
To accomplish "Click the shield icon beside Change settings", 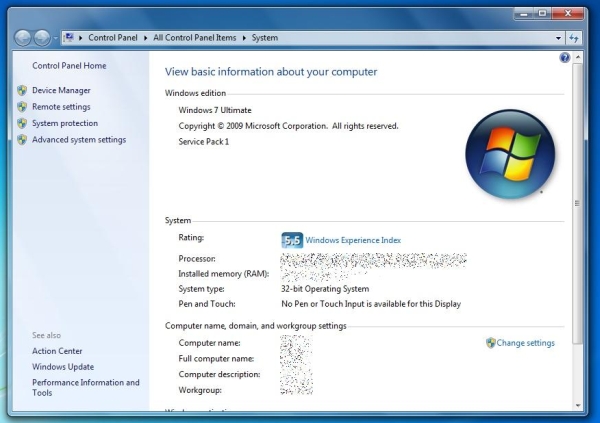I will 491,343.
